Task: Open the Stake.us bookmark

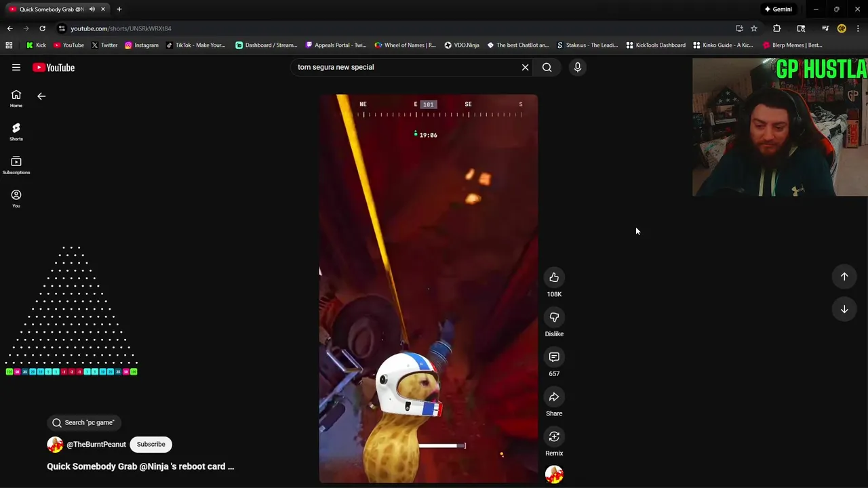Action: (x=587, y=45)
